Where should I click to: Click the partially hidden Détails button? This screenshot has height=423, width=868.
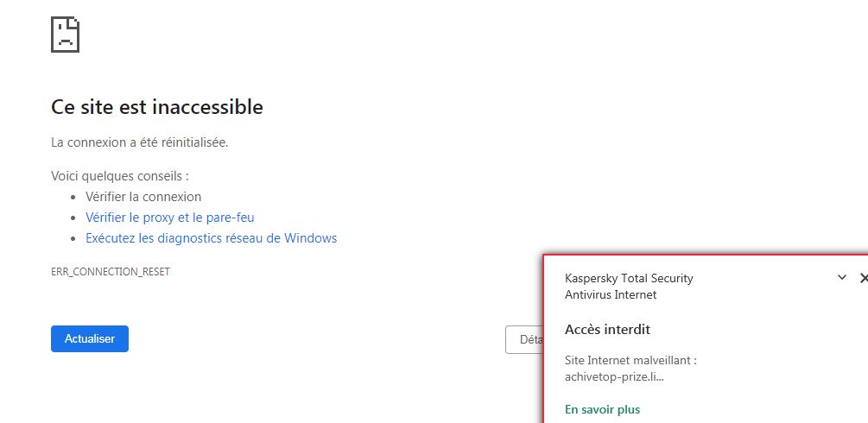[523, 340]
